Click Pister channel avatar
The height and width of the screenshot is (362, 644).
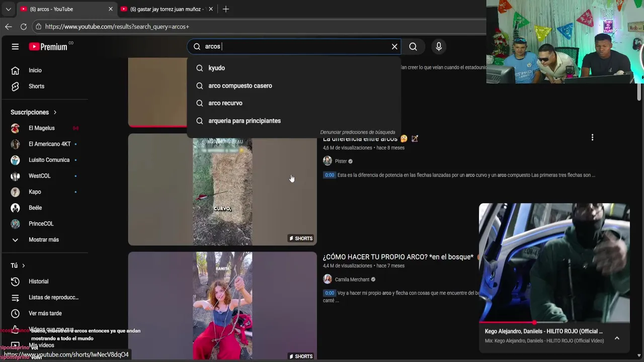[x=328, y=161]
